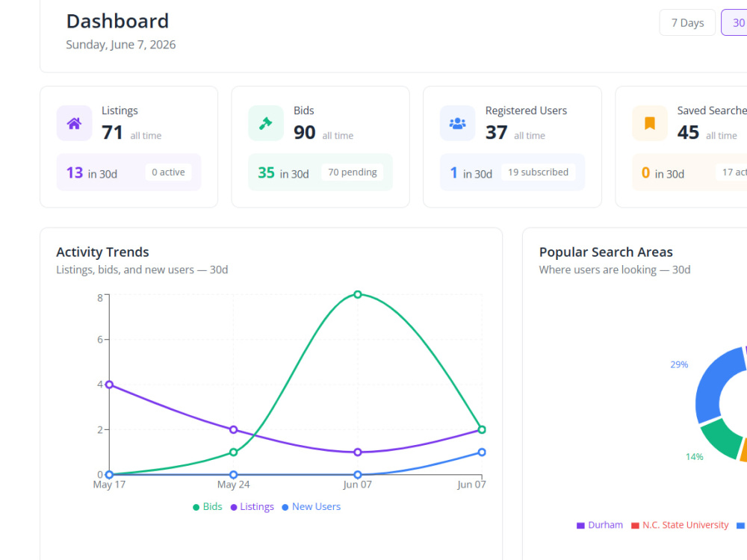Toggle Listings series in chart legend
The height and width of the screenshot is (560, 747).
point(252,507)
